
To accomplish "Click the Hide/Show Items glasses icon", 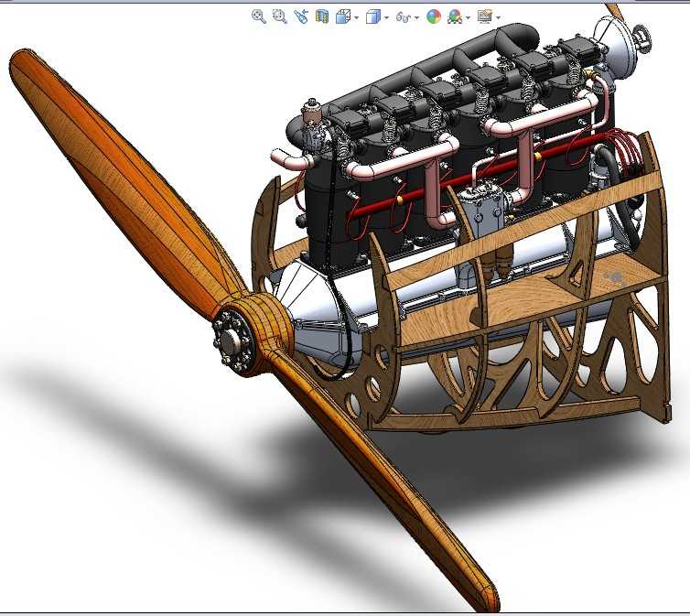I will point(402,16).
